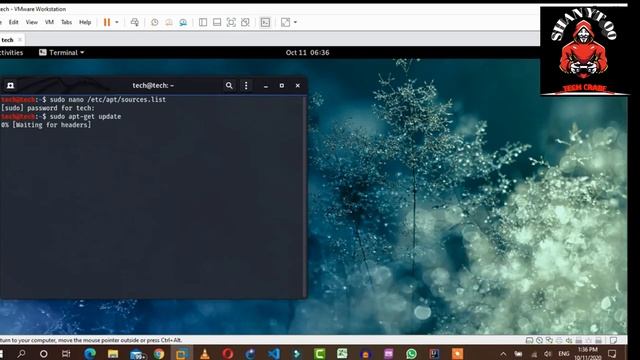Open Cortana from the taskbar
Viewport: 640px width, 360px height.
pyautogui.click(x=44, y=353)
